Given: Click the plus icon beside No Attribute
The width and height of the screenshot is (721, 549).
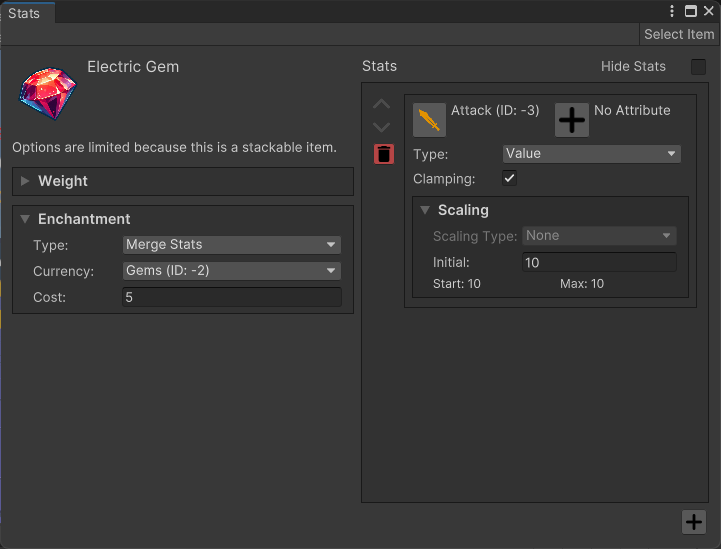Looking at the screenshot, I should (x=572, y=120).
